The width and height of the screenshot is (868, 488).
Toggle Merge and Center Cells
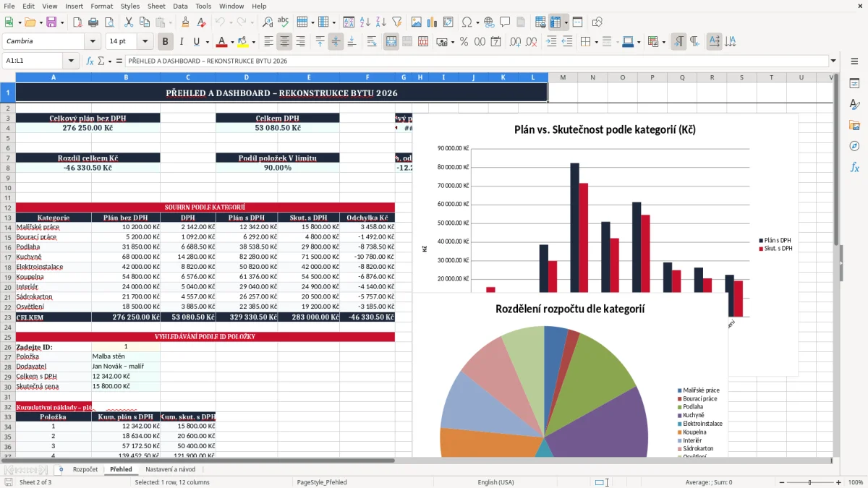391,42
